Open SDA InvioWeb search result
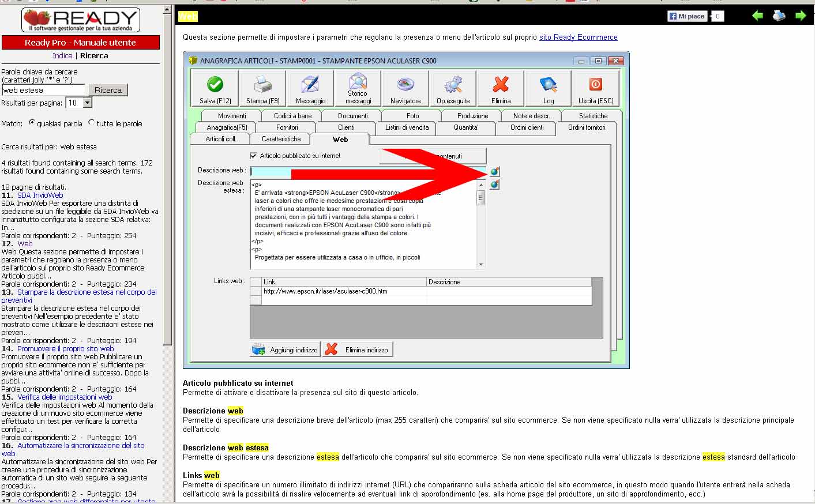 [40, 195]
